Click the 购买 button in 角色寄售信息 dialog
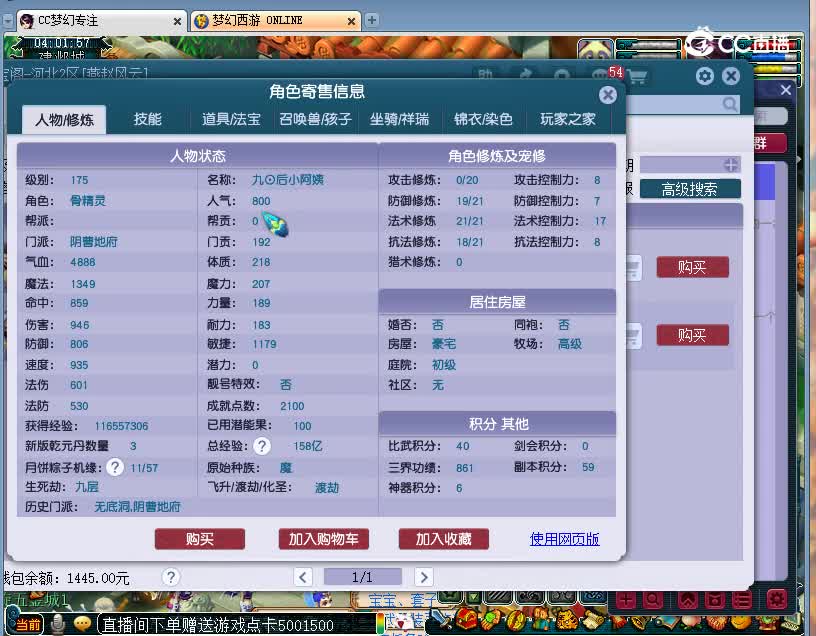816x636 pixels. pyautogui.click(x=200, y=539)
